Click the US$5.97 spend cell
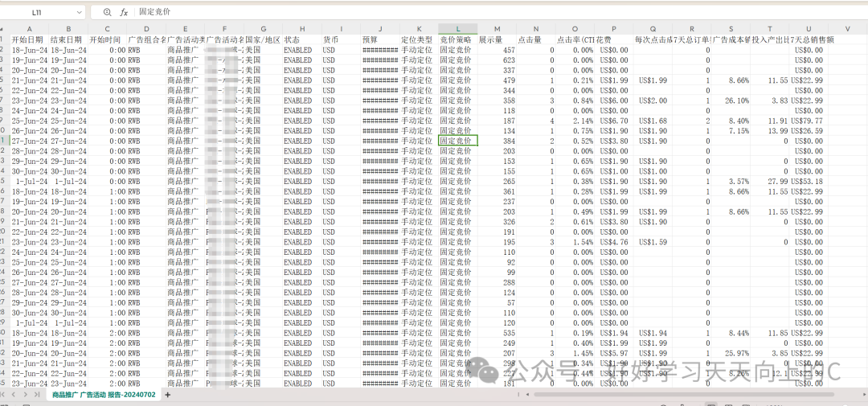 click(x=614, y=353)
